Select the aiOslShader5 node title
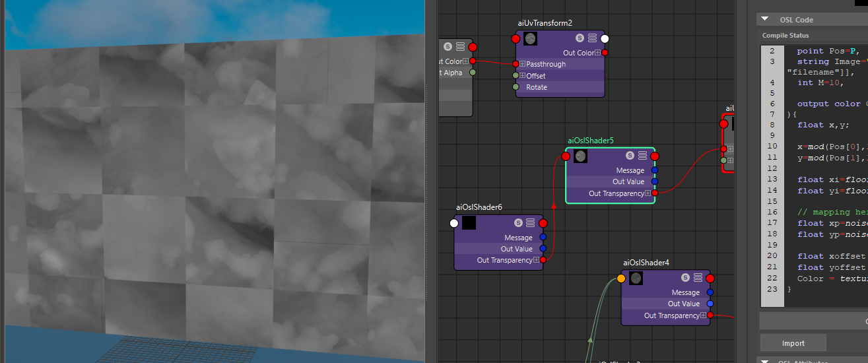The width and height of the screenshot is (868, 363). (591, 141)
